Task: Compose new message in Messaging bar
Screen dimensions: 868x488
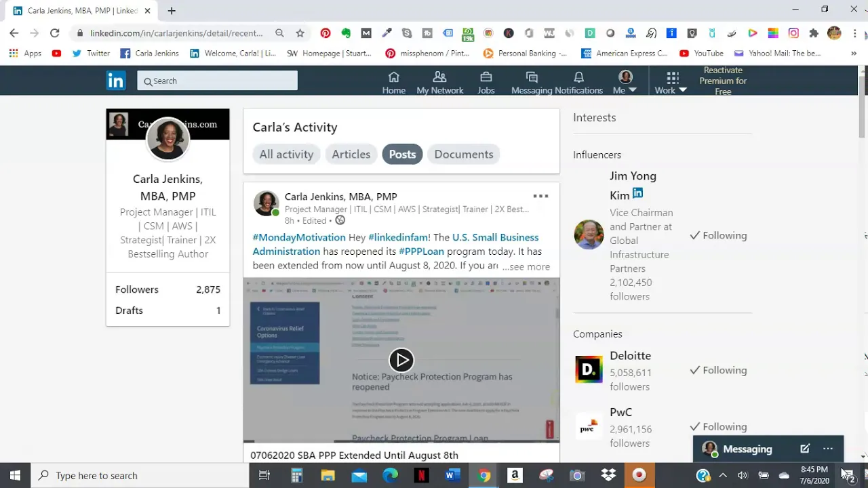Action: (x=805, y=449)
